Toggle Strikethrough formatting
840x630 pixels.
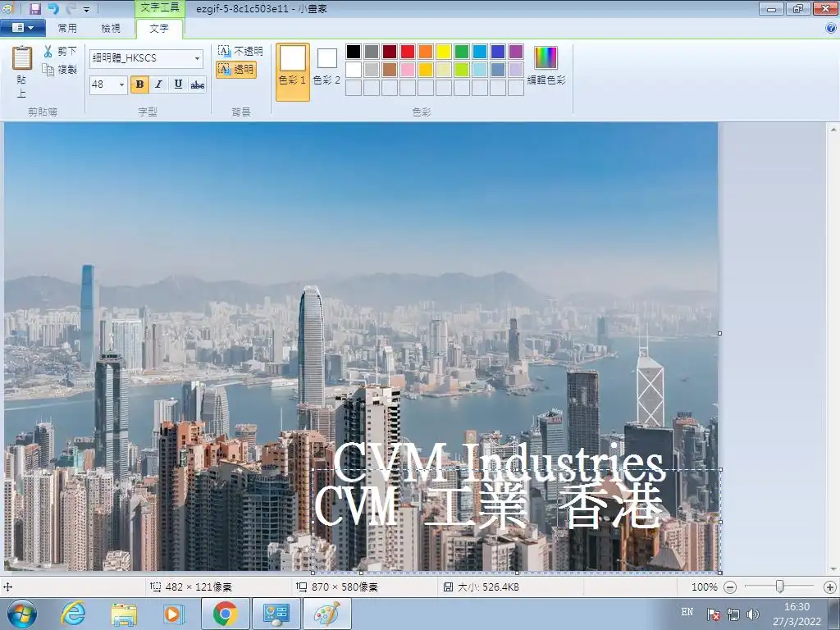coord(197,84)
